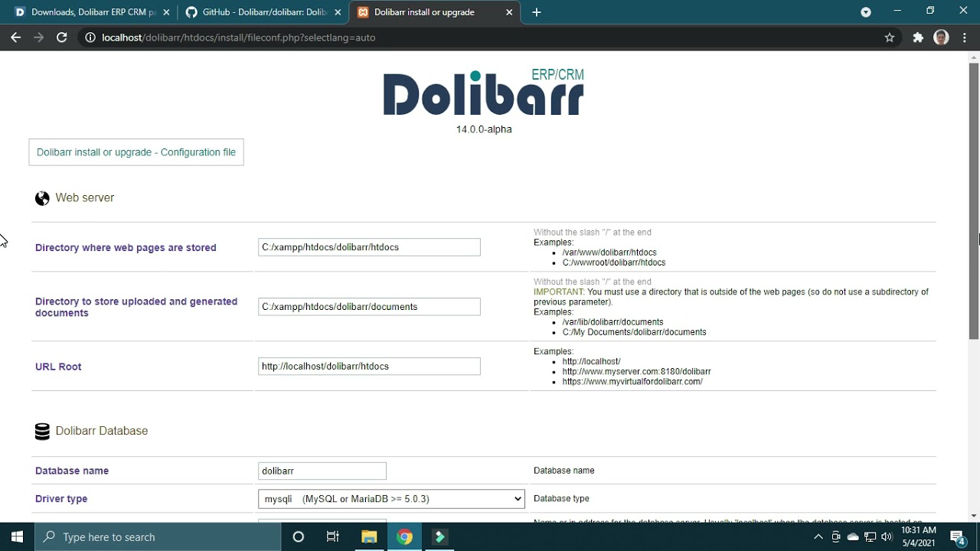Image resolution: width=980 pixels, height=551 pixels.
Task: Click the OneDrive cloud tray icon
Action: click(x=853, y=536)
